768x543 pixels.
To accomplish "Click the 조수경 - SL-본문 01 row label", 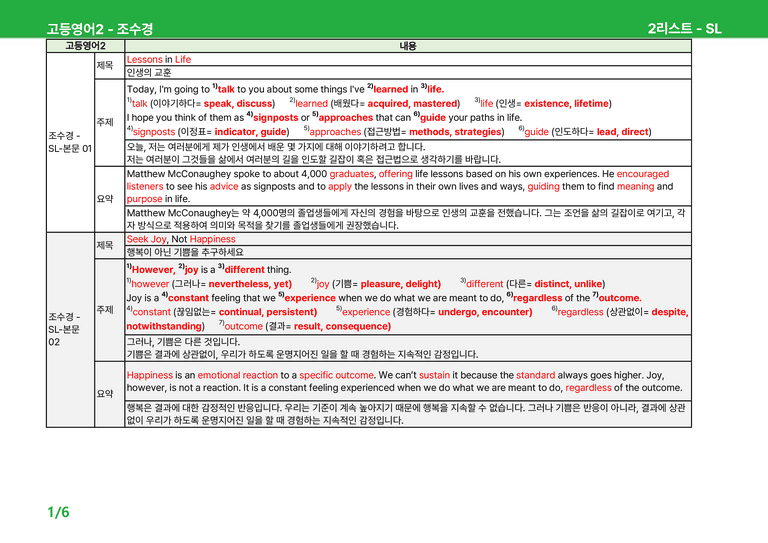I will click(x=70, y=142).
